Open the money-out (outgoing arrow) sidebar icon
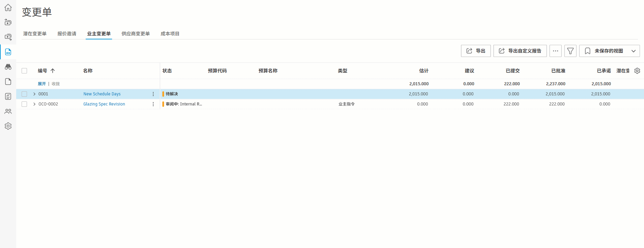 (x=8, y=37)
